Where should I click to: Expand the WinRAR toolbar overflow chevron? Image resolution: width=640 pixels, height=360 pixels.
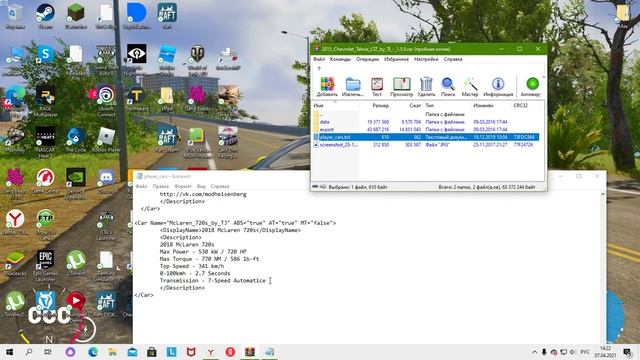point(544,78)
